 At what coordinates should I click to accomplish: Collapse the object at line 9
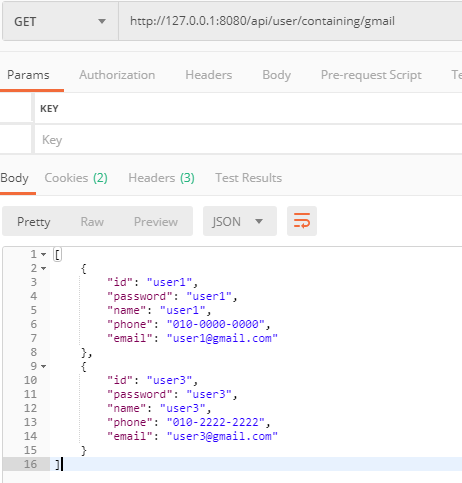(x=44, y=367)
